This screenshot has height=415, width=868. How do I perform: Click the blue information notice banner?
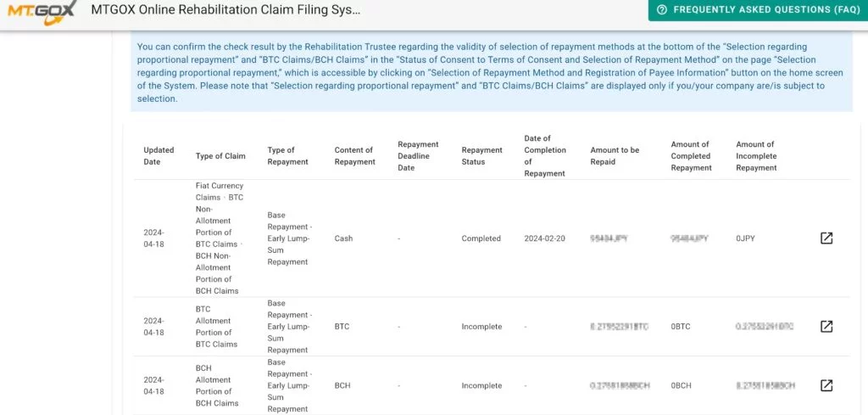492,73
